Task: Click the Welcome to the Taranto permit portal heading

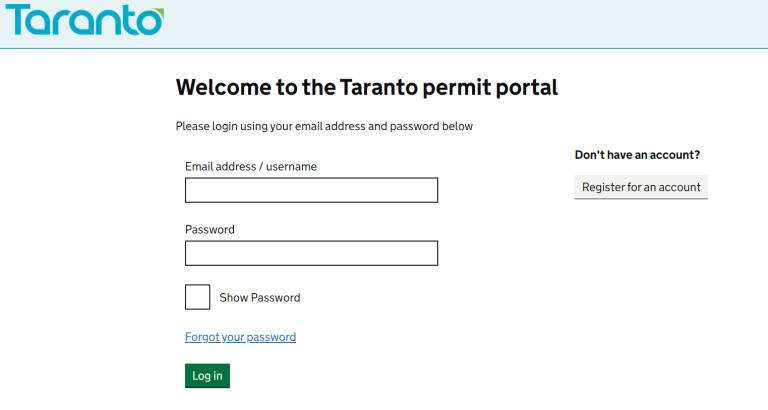Action: coord(367,88)
